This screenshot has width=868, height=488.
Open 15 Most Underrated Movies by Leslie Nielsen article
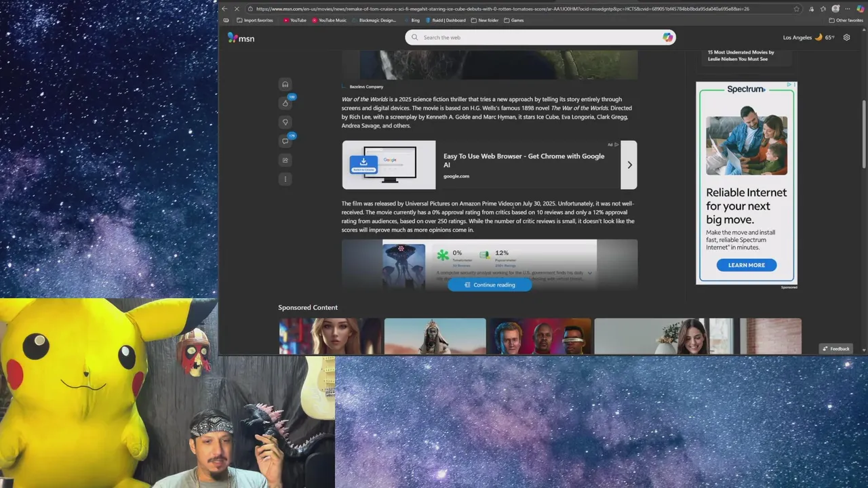point(741,56)
